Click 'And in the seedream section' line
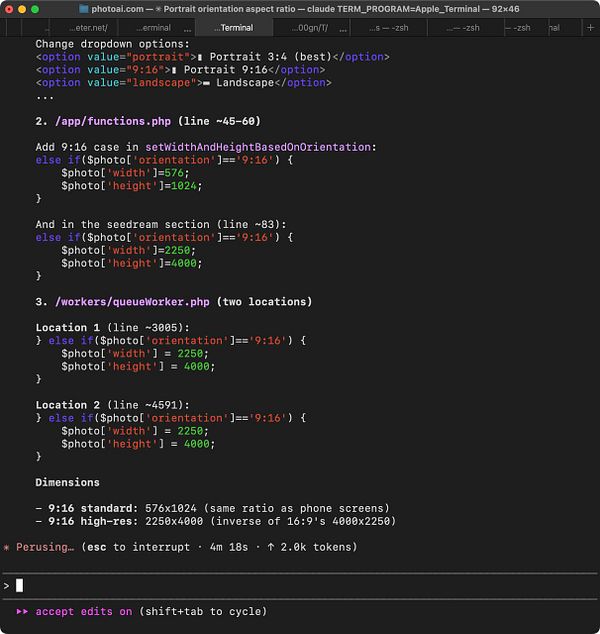Image resolution: width=600 pixels, height=634 pixels. click(161, 224)
